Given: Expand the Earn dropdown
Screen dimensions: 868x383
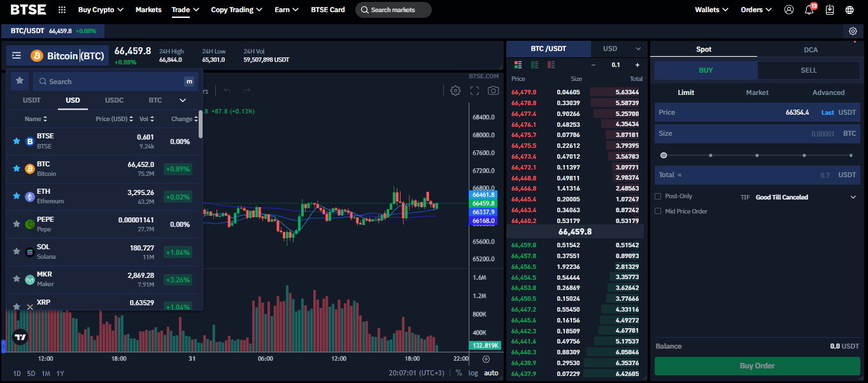Looking at the screenshot, I should click(287, 10).
